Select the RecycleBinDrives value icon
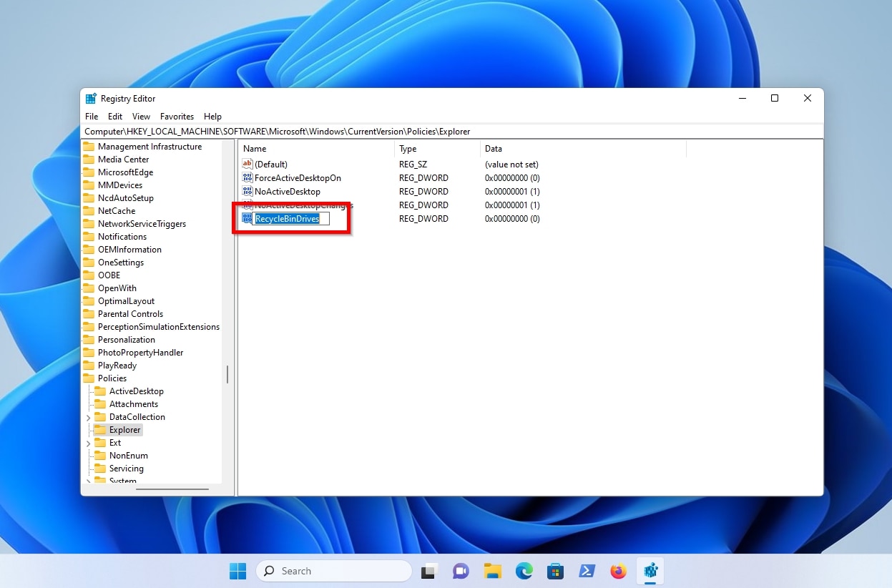892x588 pixels. coord(246,219)
